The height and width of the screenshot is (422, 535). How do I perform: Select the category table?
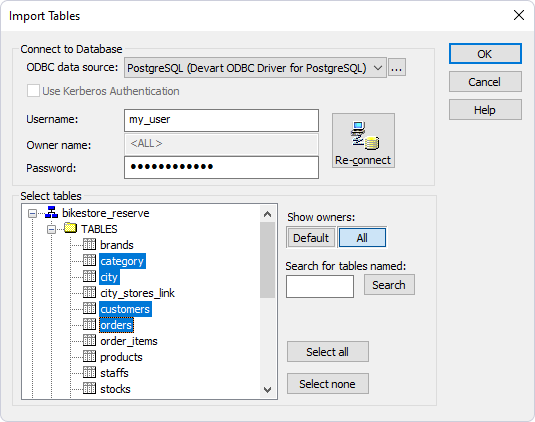122,261
